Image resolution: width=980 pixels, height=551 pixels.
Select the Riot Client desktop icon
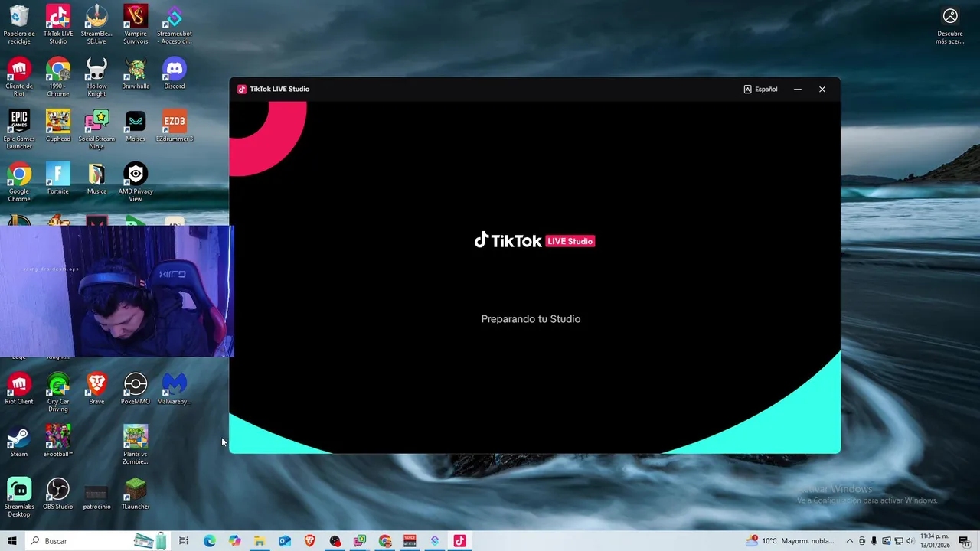(19, 389)
